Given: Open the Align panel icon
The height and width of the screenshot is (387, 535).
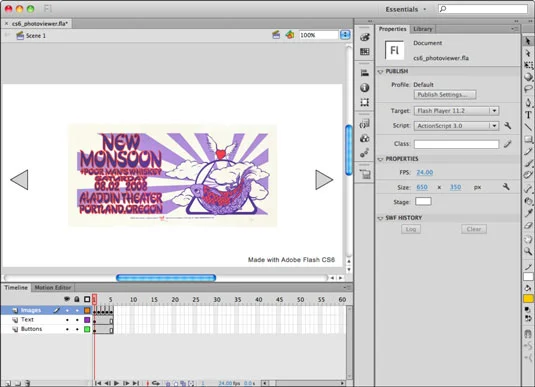Looking at the screenshot, I should 365,73.
